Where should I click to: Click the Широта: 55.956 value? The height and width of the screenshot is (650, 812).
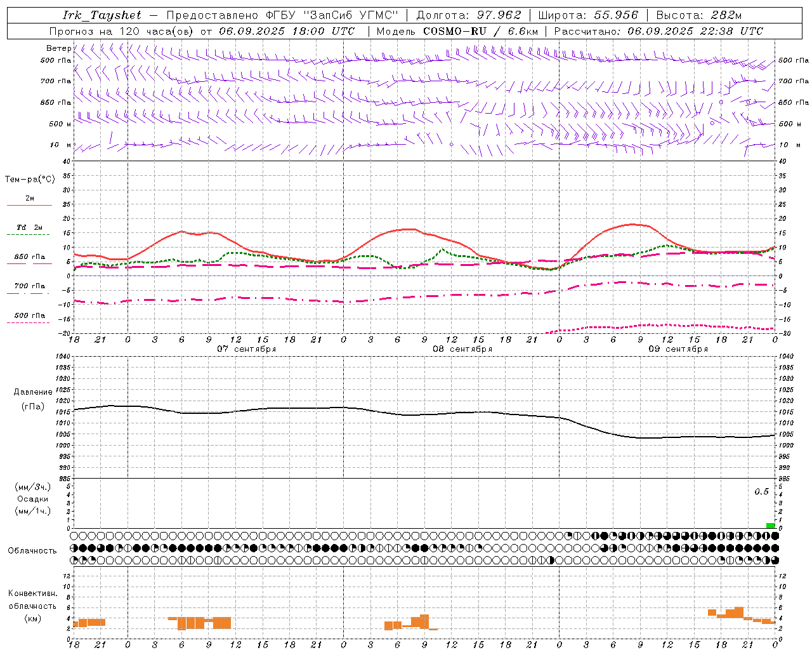(588, 15)
